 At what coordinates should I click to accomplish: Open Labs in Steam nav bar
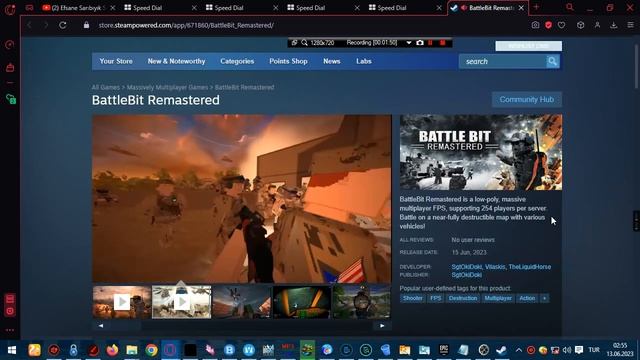point(364,61)
